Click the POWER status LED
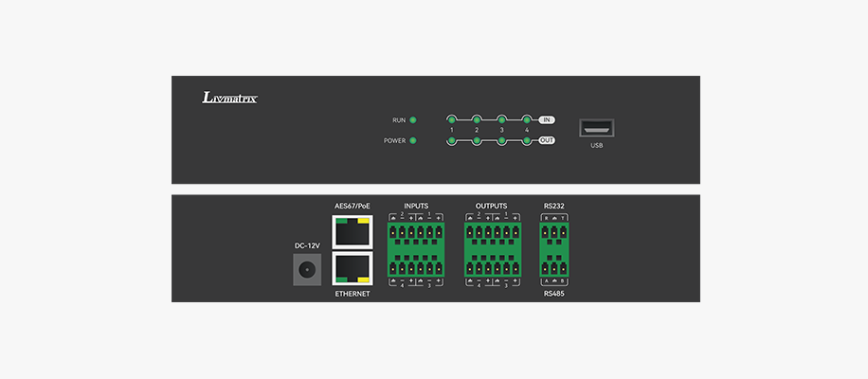Screen dimensions: 868x379 pos(413,140)
